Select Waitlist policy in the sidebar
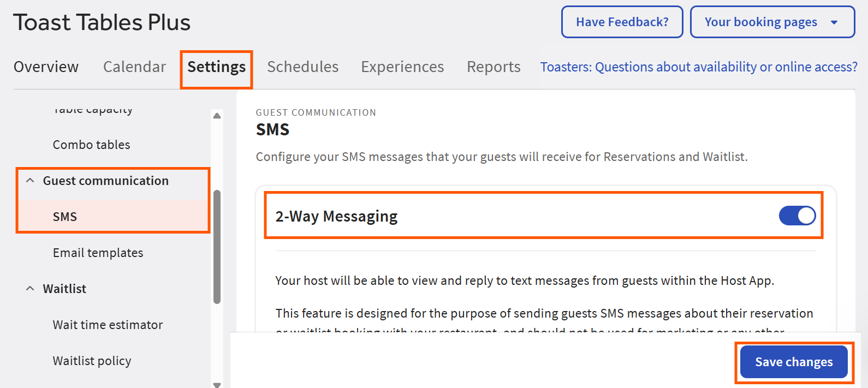Screen dimensions: 868x388 tap(92, 360)
